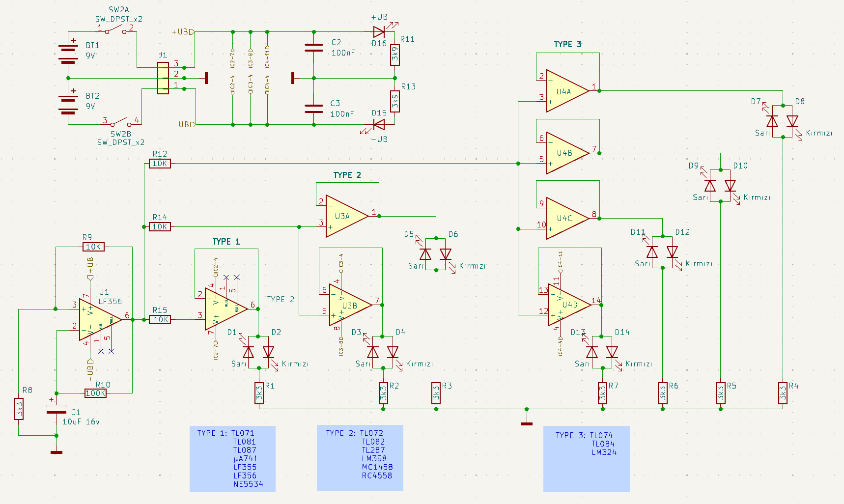Select the U1 LF356 op-amp symbol
This screenshot has height=504, width=844.
pos(98,319)
